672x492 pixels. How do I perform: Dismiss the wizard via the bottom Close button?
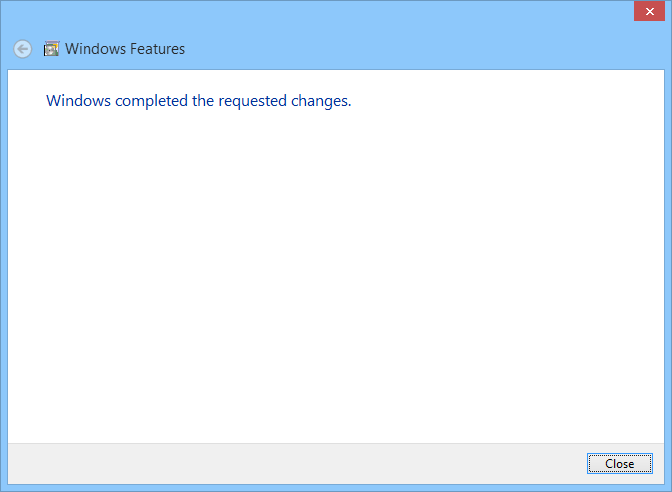pos(619,463)
